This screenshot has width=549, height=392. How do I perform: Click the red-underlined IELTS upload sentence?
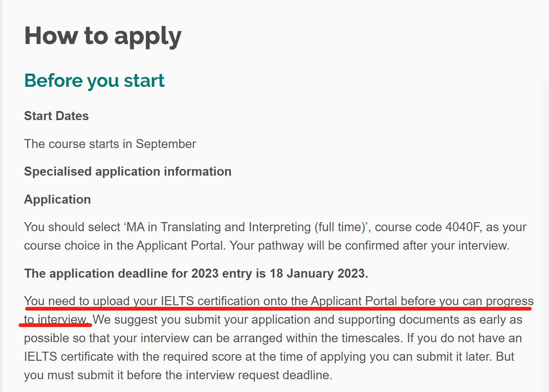279,301
